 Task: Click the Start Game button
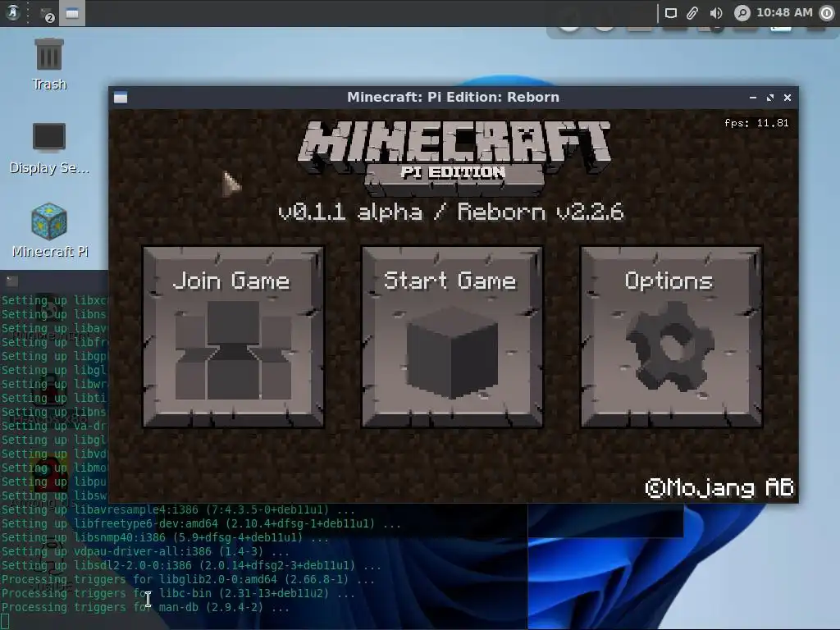pyautogui.click(x=452, y=337)
